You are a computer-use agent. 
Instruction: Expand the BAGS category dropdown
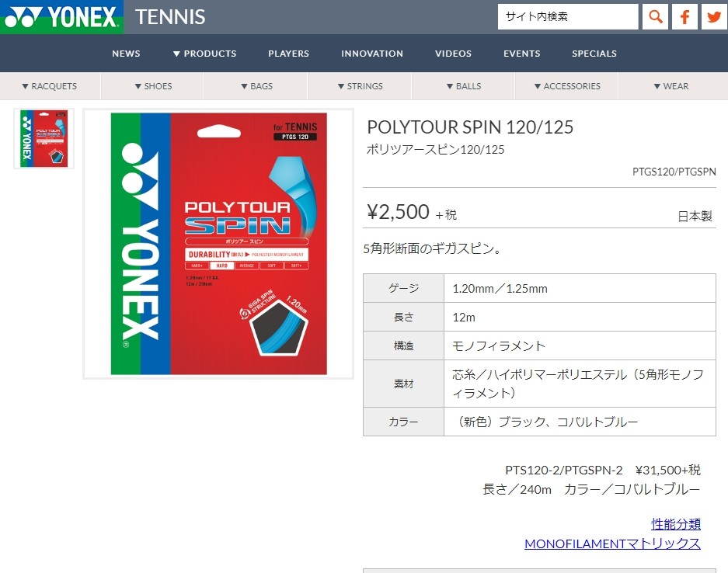tap(256, 86)
